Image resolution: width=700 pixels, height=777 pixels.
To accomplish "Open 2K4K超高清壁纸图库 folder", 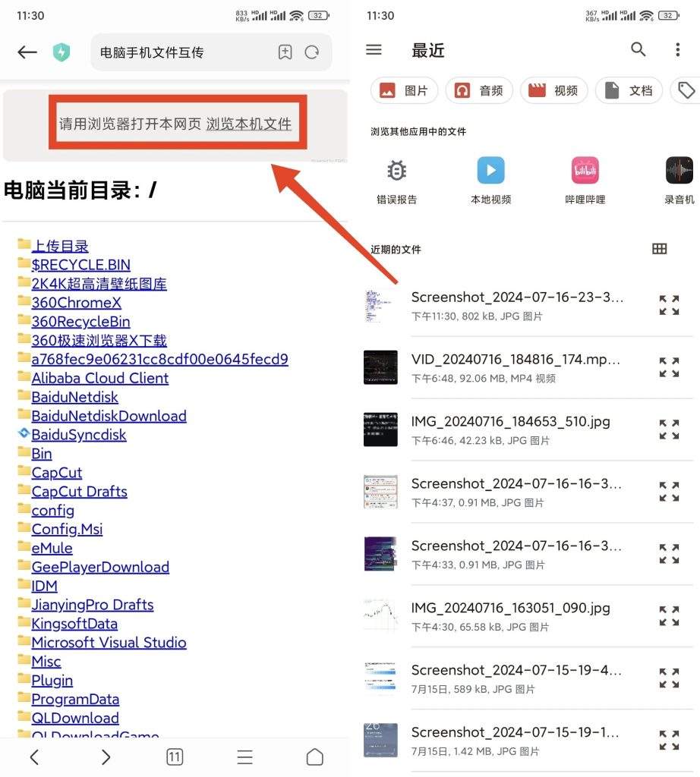I will coord(99,284).
